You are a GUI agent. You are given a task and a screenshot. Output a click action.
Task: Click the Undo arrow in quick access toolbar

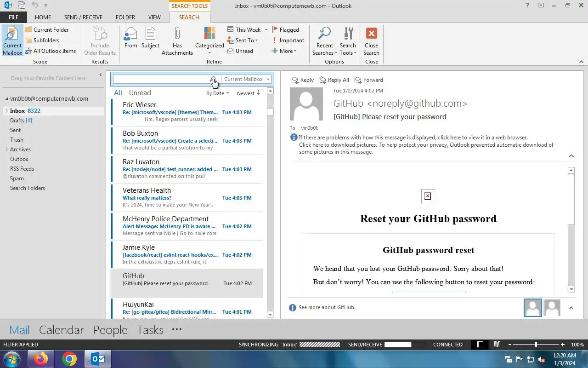[x=35, y=6]
